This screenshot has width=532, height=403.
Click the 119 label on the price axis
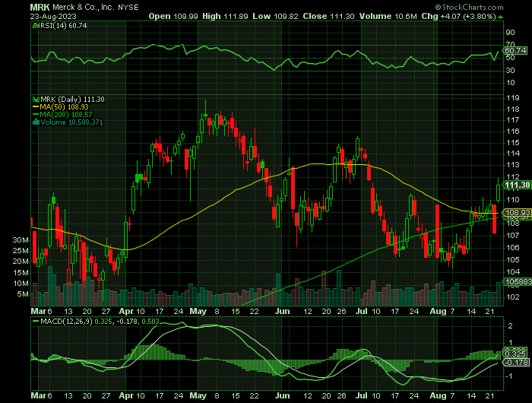[x=512, y=98]
